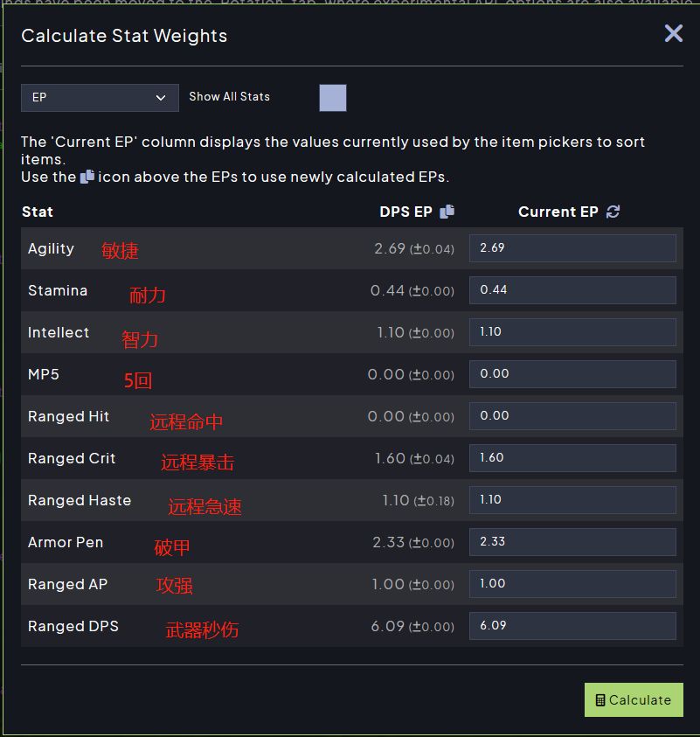Select the Armor Pen Current EP field
Viewport: 700px width, 737px height.
pyautogui.click(x=572, y=542)
